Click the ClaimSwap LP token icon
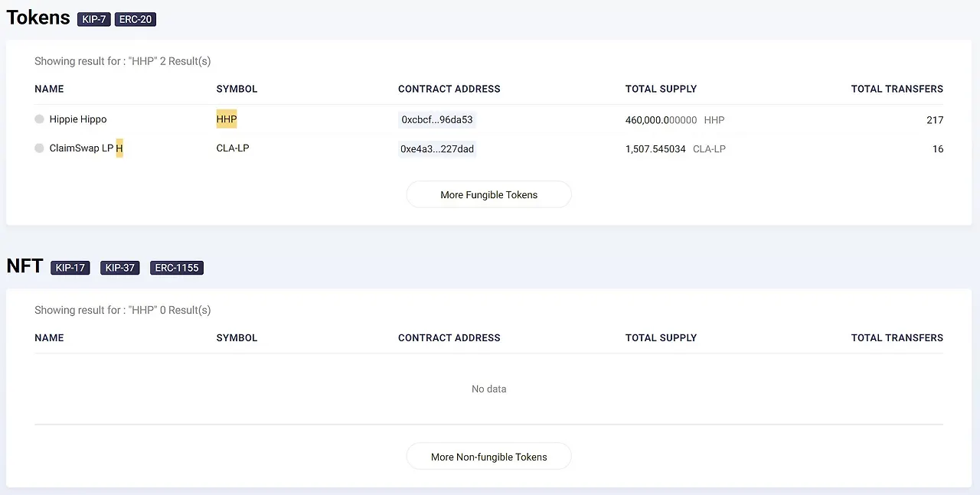 point(39,148)
